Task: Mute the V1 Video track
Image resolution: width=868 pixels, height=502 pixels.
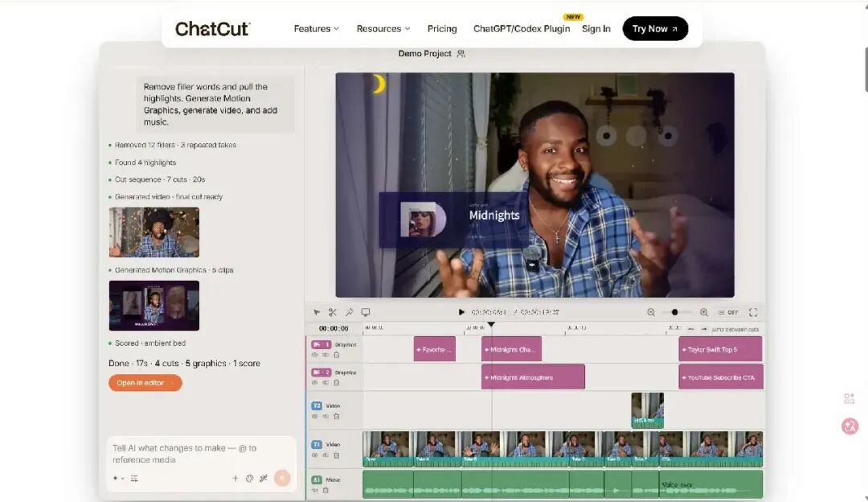Action: (325, 455)
